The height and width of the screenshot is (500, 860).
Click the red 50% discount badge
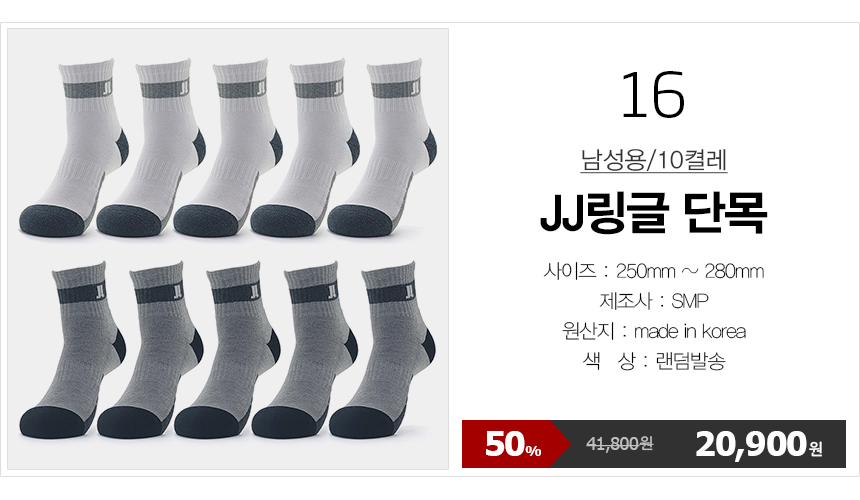click(x=513, y=444)
